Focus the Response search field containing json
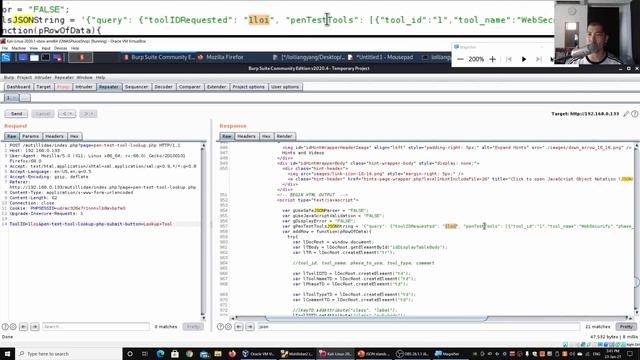This screenshot has width=640, height=360. pos(418,327)
